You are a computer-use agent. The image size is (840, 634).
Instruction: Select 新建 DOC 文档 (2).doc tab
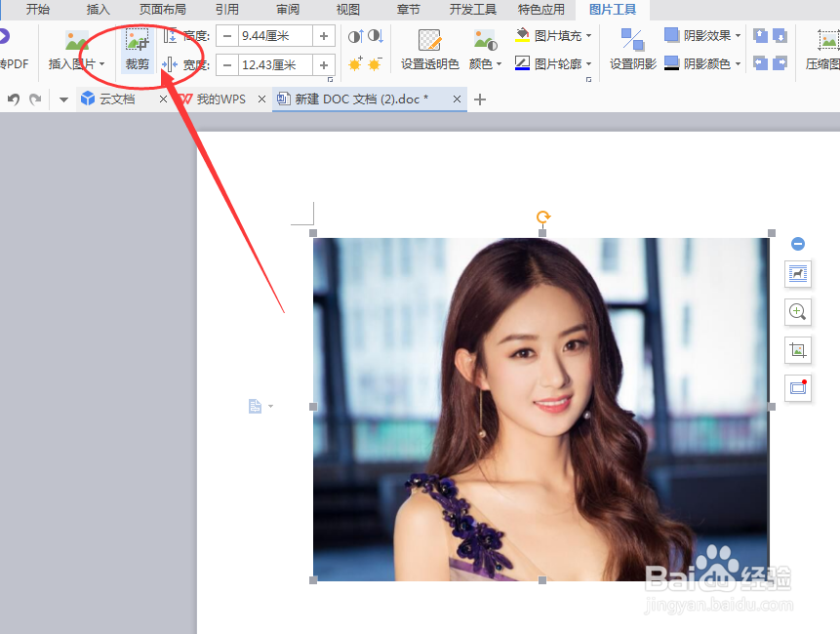pyautogui.click(x=361, y=99)
